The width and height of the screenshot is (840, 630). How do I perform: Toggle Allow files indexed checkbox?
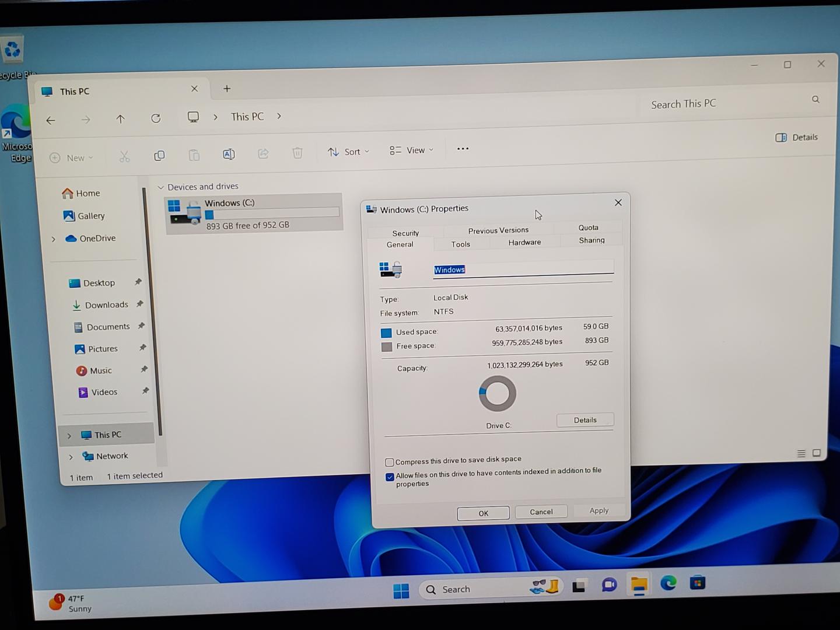(390, 477)
